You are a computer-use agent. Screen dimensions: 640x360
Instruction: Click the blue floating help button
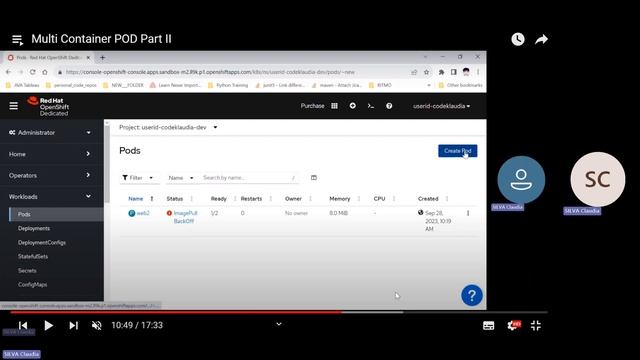(472, 295)
